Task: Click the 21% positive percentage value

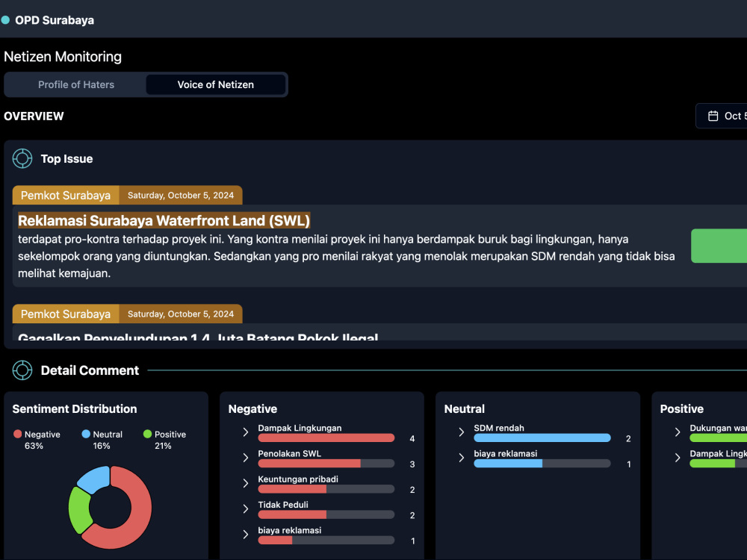Action: [163, 446]
